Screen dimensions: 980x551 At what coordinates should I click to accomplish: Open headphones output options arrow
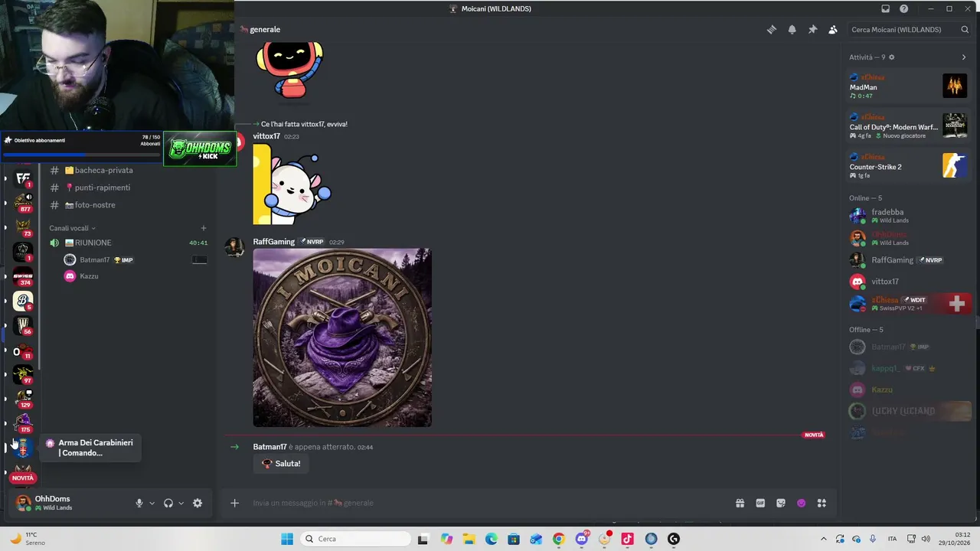coord(181,504)
